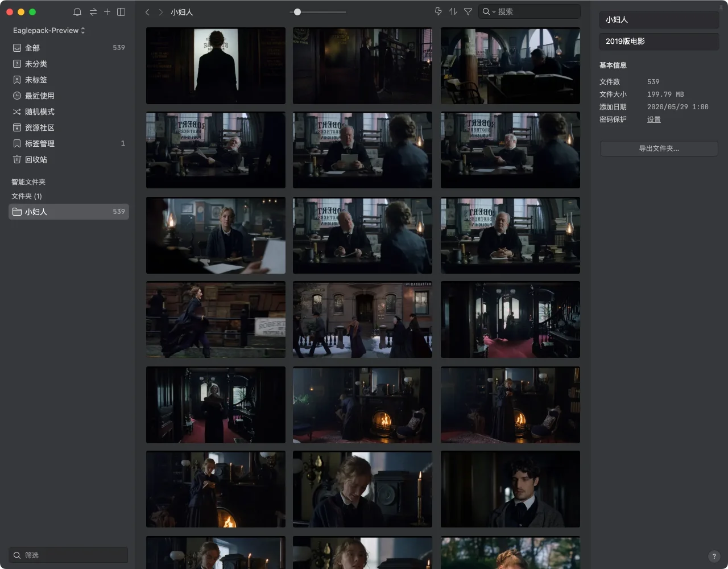The image size is (728, 569).
Task: Edit the 小妇人 folder name field
Action: [659, 19]
